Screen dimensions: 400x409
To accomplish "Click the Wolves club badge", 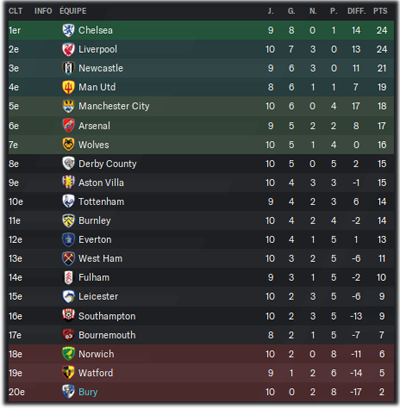I will [x=68, y=145].
